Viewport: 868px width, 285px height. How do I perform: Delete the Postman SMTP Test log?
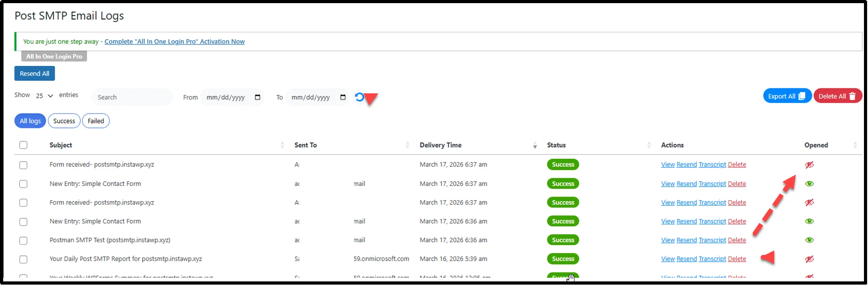[737, 240]
